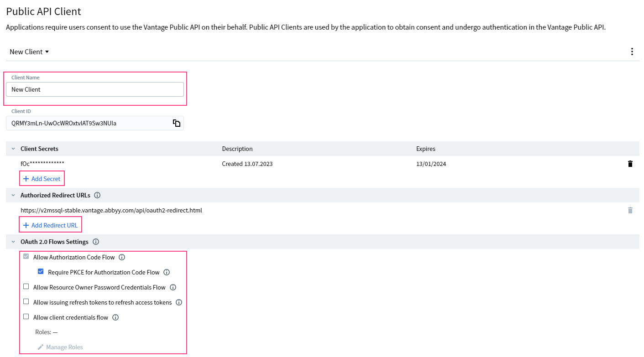This screenshot has width=644, height=357.
Task: Open the New Client dropdown
Action: click(29, 52)
